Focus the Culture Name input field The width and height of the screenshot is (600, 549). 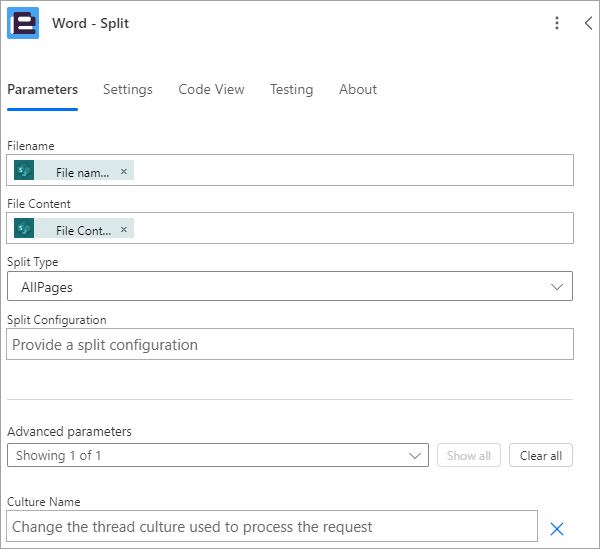coord(272,526)
